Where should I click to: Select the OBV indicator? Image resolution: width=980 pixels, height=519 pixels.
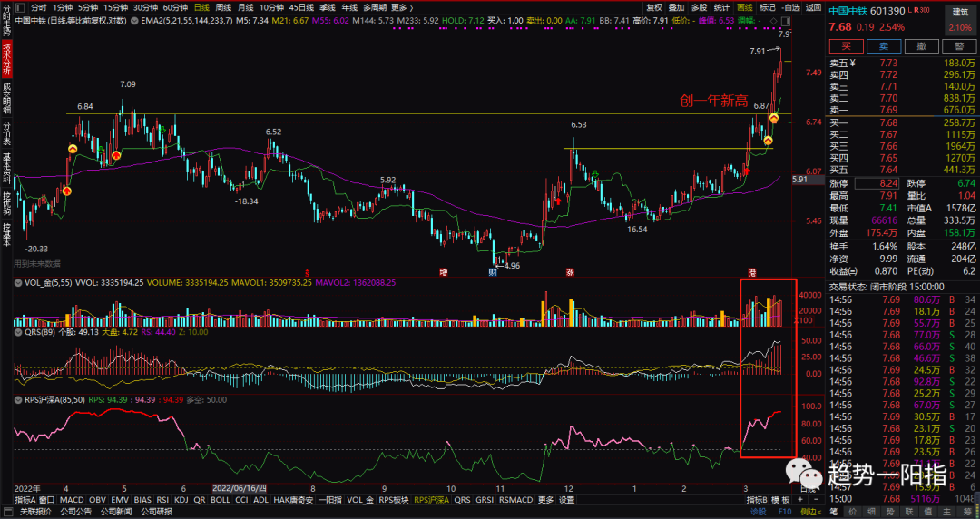(x=97, y=500)
